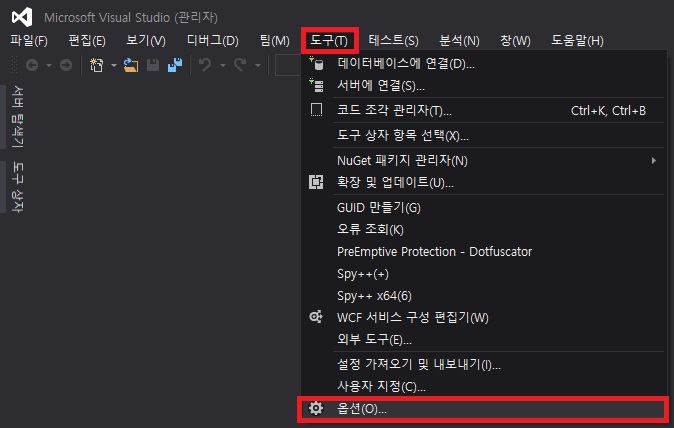
Task: Select GUID 만들기(G) menu entry
Action: click(484, 208)
